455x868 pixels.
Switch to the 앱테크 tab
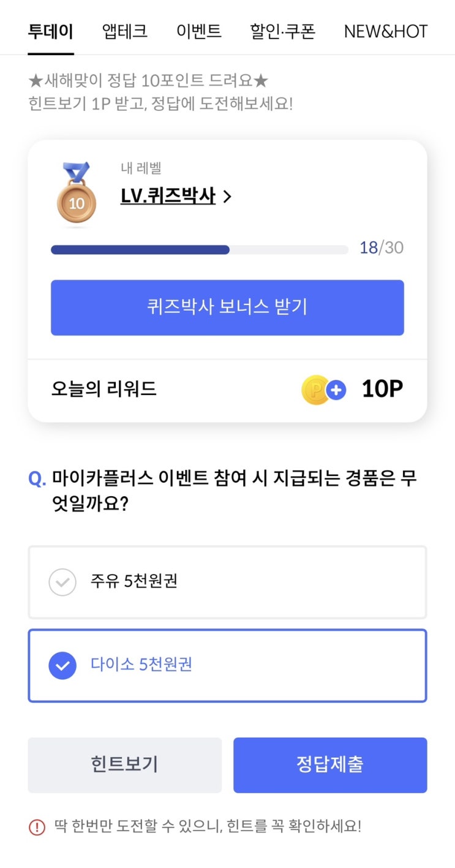[125, 31]
